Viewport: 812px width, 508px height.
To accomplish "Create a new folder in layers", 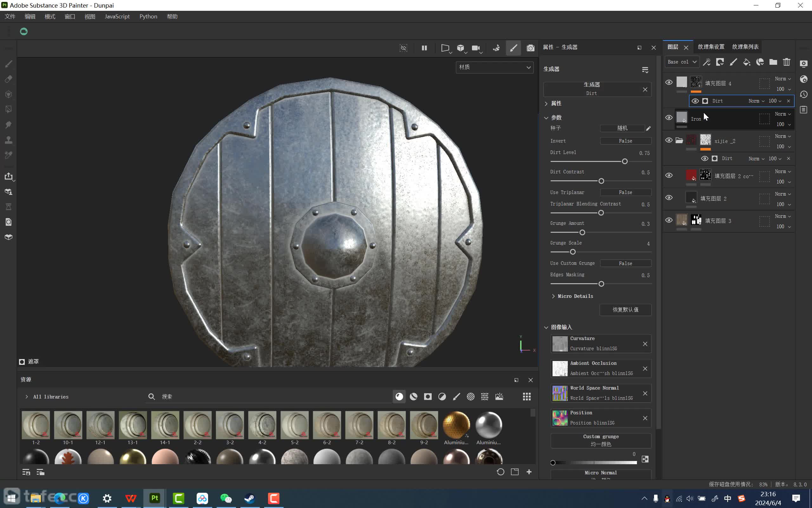I will coord(773,62).
